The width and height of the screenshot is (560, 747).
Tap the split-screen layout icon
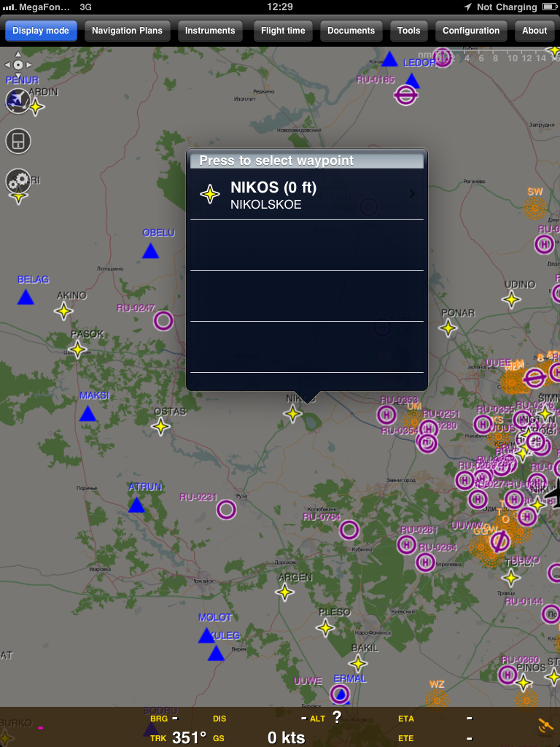(18, 140)
